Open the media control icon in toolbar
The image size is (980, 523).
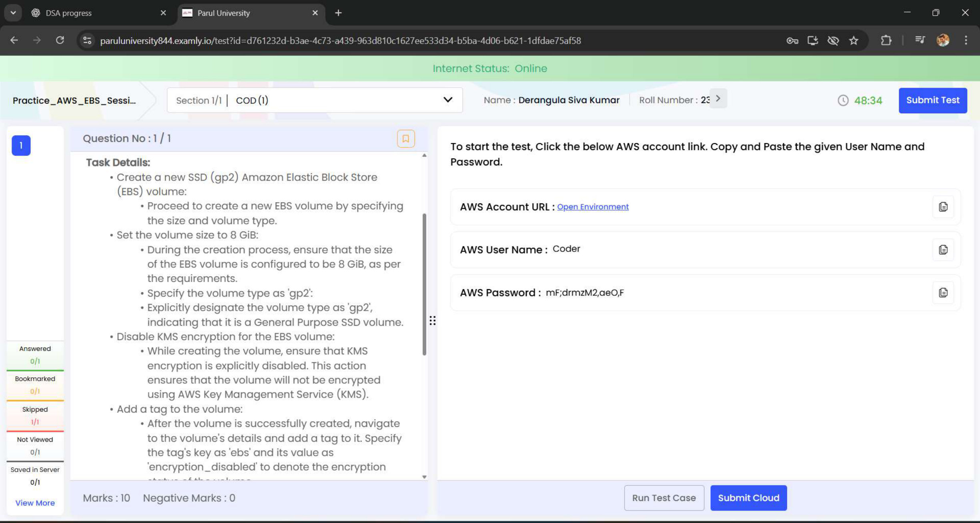(920, 40)
